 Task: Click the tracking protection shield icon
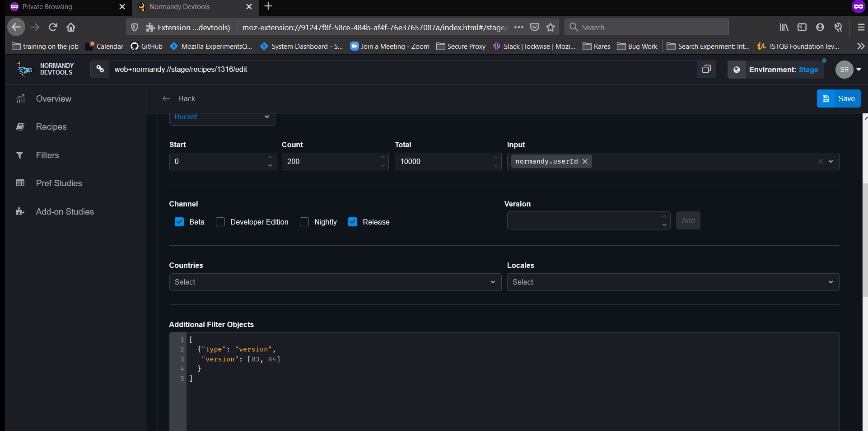click(x=134, y=28)
